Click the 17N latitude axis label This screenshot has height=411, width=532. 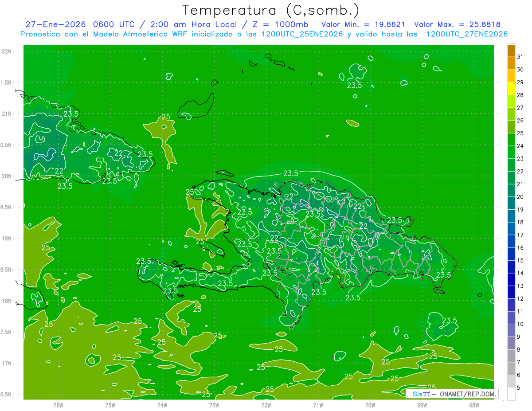[7, 363]
